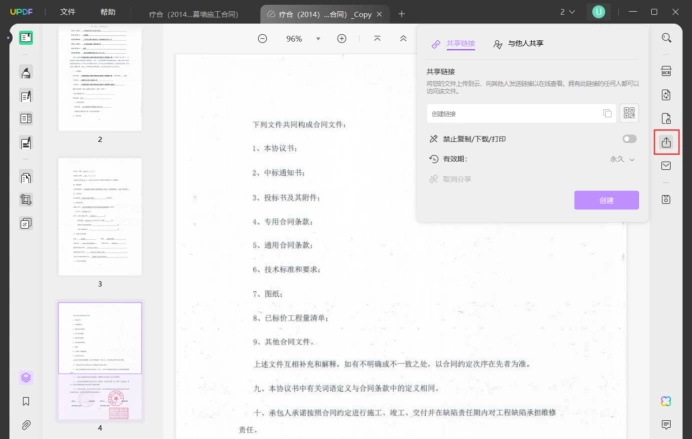Open the UPDF AI assistant icon
Screen dimensions: 692x439
point(666,401)
